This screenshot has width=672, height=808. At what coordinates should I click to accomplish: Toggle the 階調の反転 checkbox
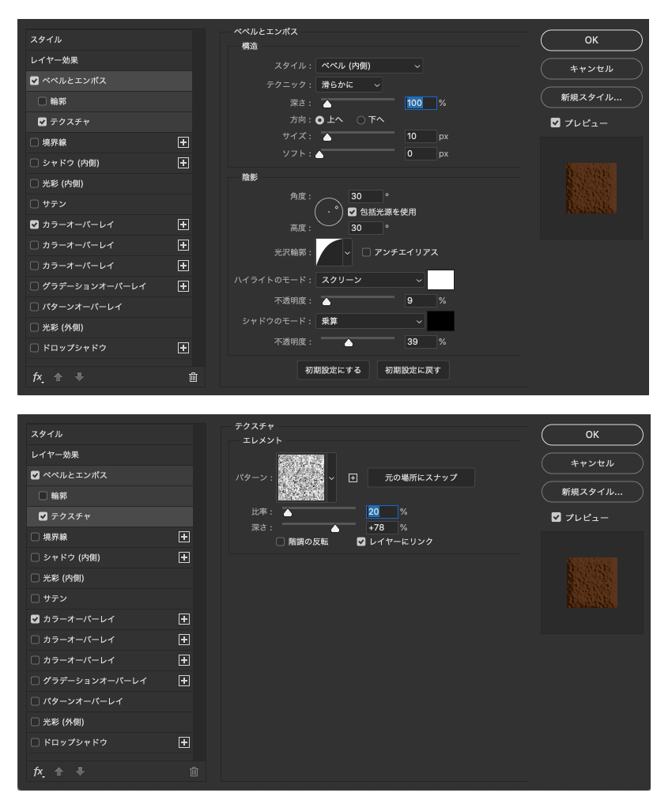click(x=281, y=542)
